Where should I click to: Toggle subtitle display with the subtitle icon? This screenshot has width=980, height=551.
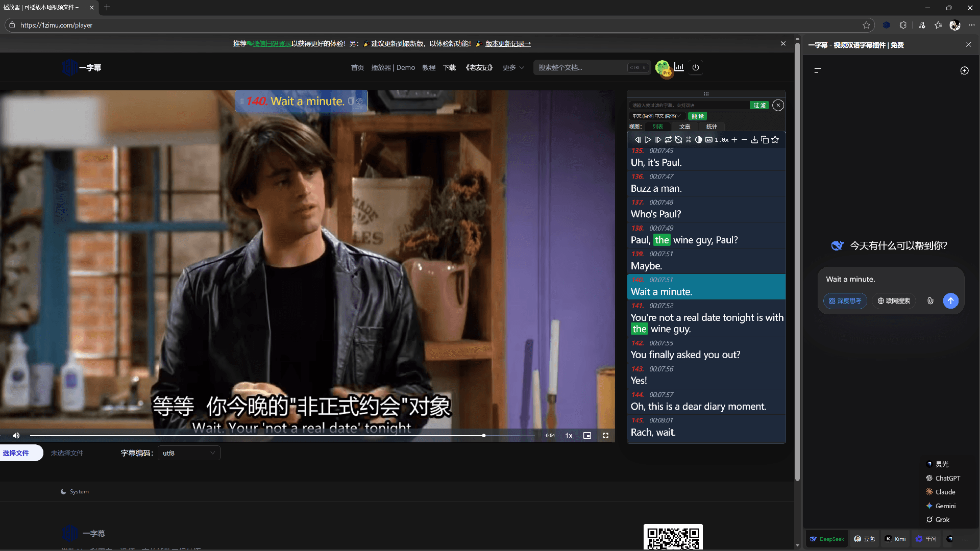tap(709, 139)
